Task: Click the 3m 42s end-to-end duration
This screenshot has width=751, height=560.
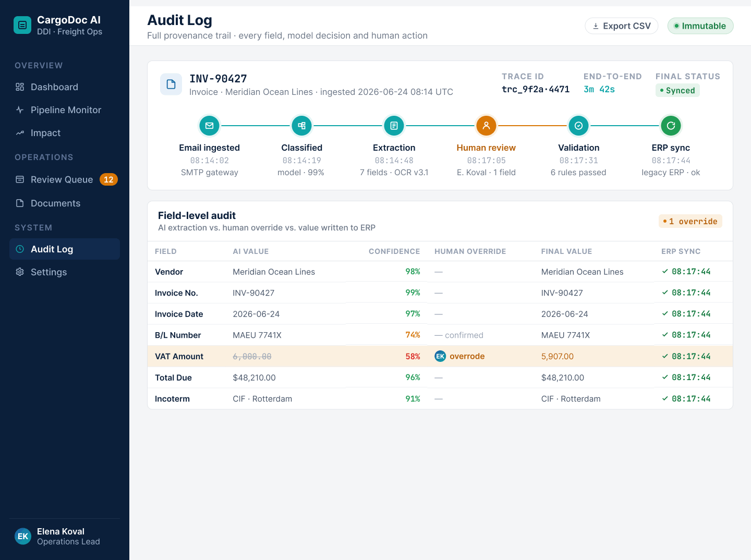Action: pos(599,89)
